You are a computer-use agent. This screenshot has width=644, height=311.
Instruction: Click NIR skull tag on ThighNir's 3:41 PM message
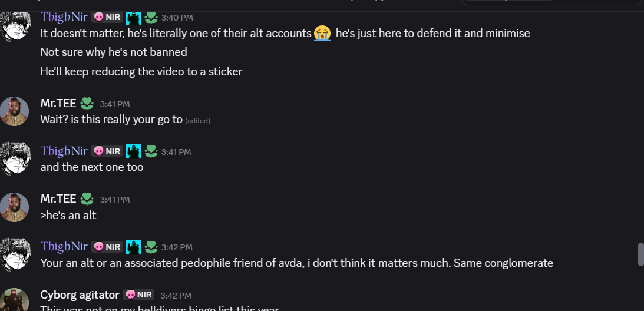pyautogui.click(x=107, y=151)
